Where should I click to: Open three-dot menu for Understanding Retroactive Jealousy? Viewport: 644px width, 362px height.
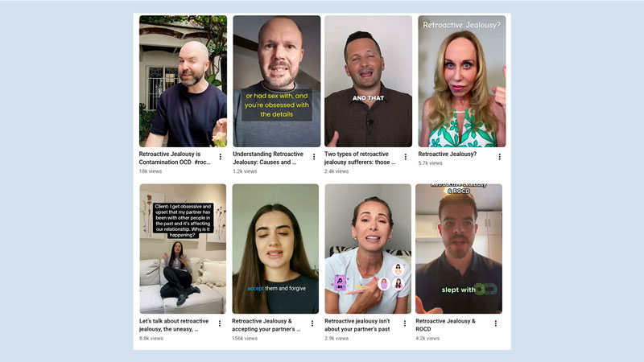(314, 157)
